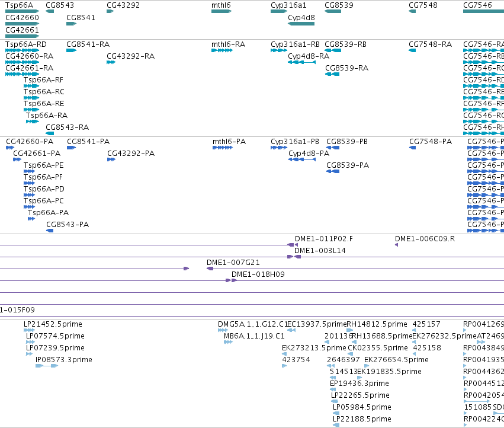Image resolution: width=504 pixels, height=428 pixels.
Task: Select transcript CG43292-RA
Action: click(x=111, y=62)
